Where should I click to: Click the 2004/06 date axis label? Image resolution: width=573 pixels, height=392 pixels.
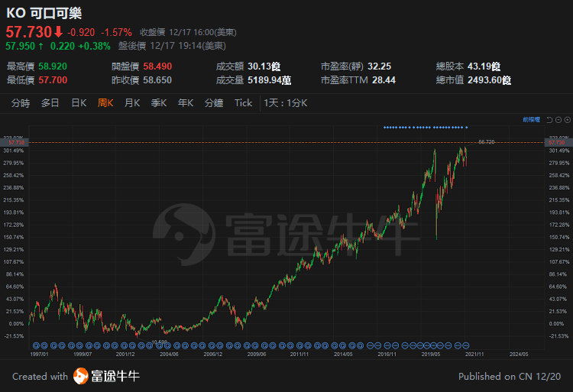tap(169, 354)
